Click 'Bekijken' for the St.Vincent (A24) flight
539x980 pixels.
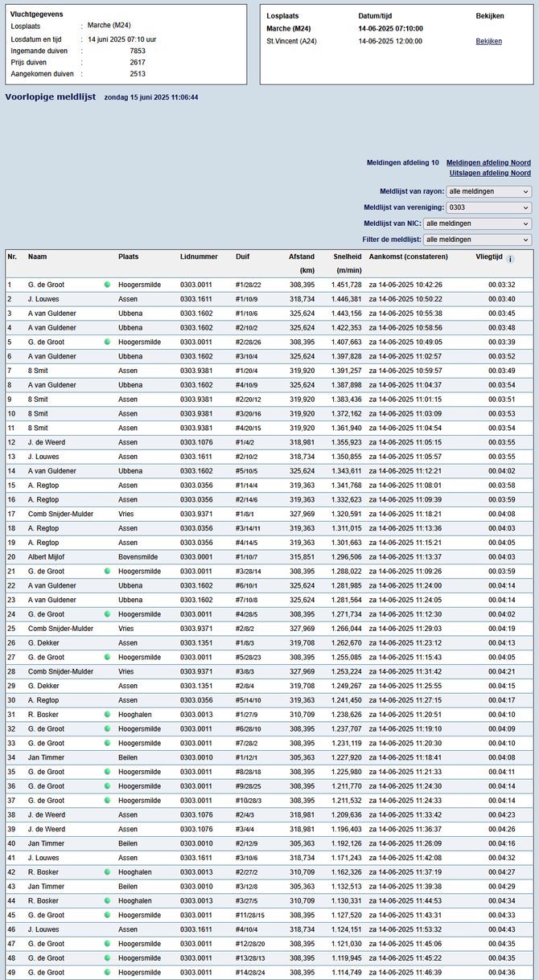pyautogui.click(x=488, y=40)
